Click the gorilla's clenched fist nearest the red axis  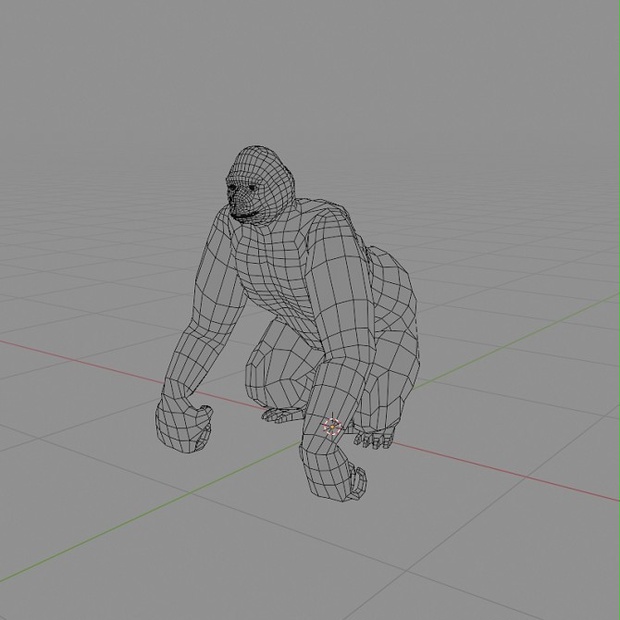[183, 428]
